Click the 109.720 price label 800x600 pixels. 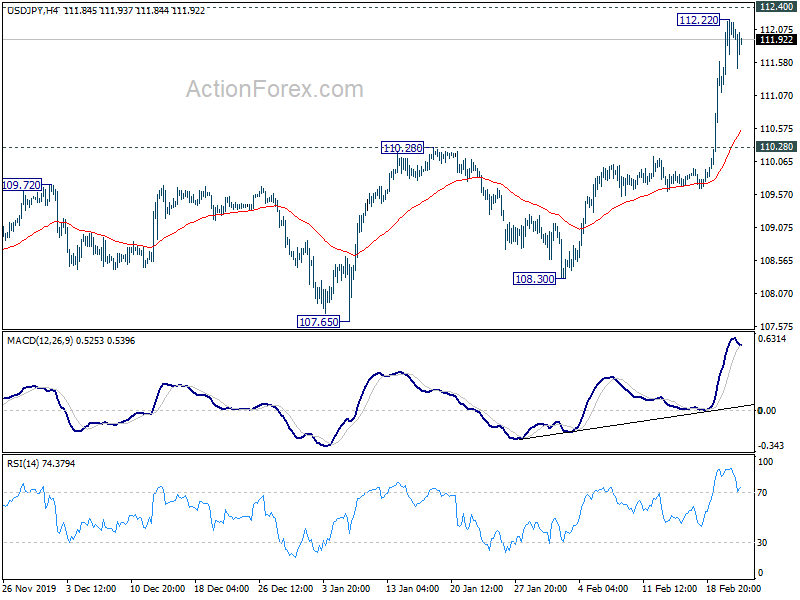tap(21, 185)
